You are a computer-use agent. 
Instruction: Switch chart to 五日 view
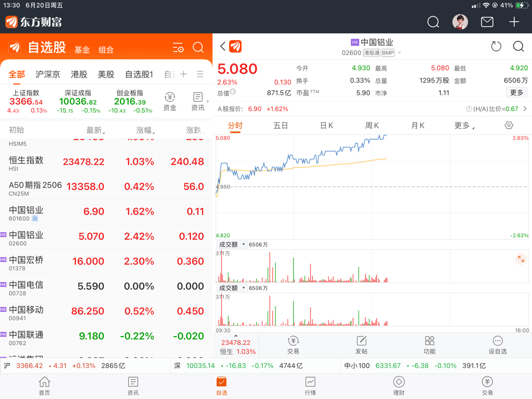coord(281,126)
